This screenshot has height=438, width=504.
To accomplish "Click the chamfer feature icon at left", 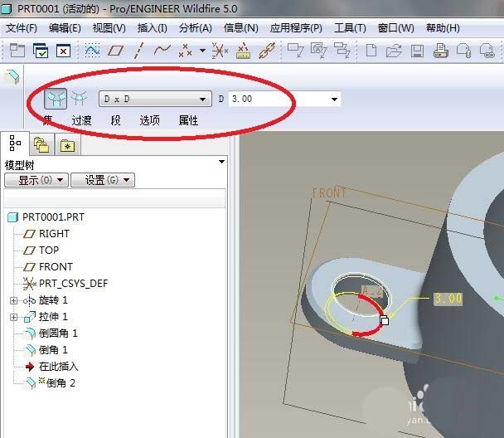I will tap(12, 77).
